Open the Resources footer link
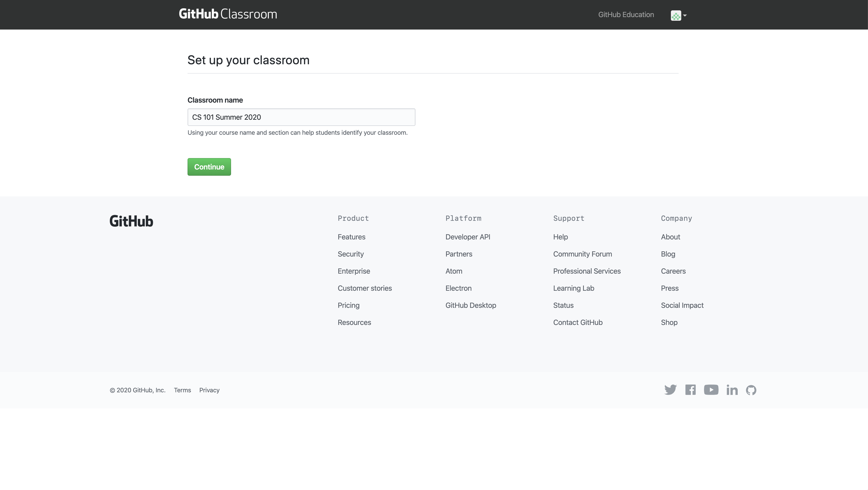The height and width of the screenshot is (490, 868). (x=354, y=323)
